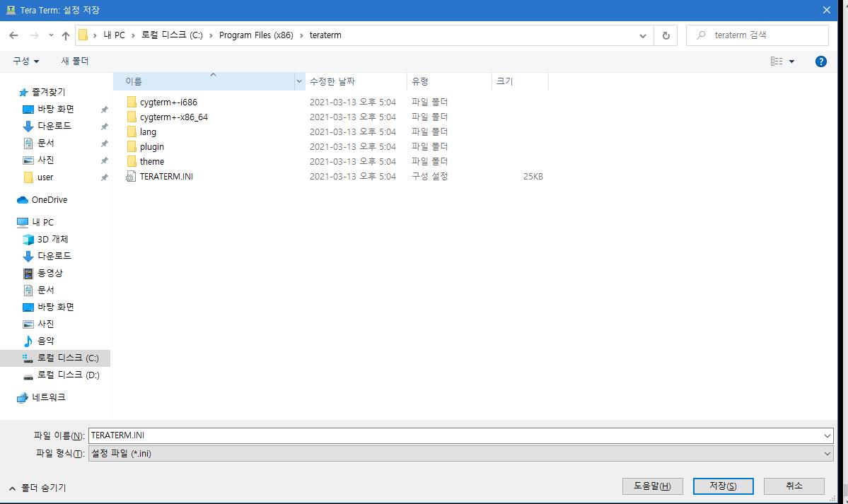Viewport: 848px width, 504px height.
Task: Click 구성 설정 type of TERATERM.INI
Action: coord(429,176)
